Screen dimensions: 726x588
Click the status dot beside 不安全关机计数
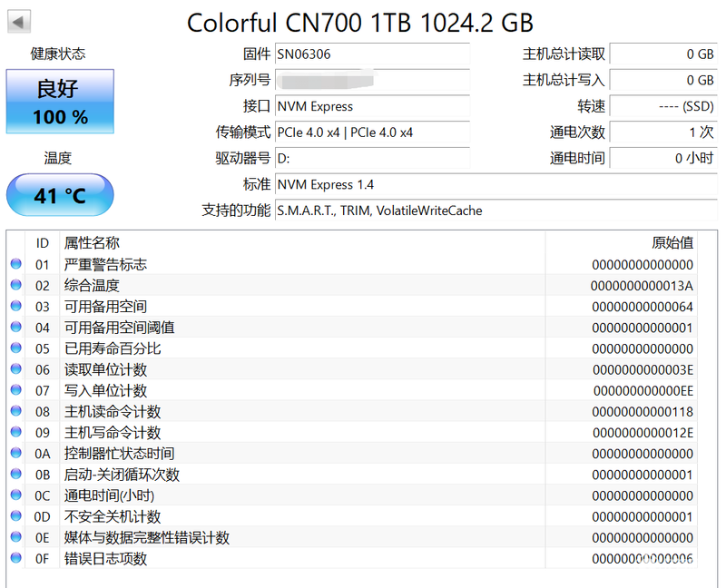pos(15,515)
